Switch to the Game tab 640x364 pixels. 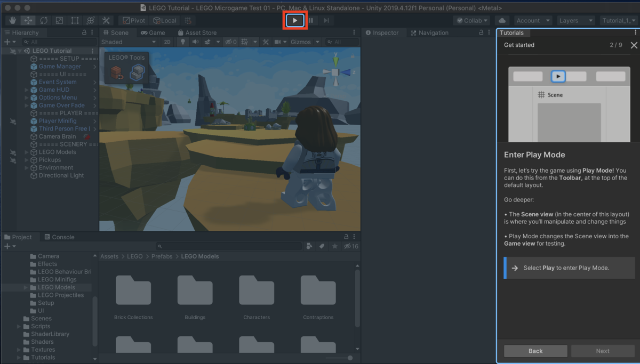[153, 33]
